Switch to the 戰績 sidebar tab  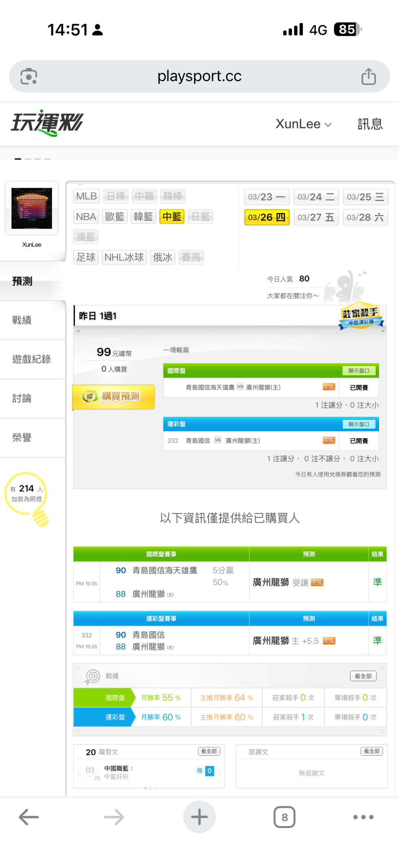click(x=22, y=320)
